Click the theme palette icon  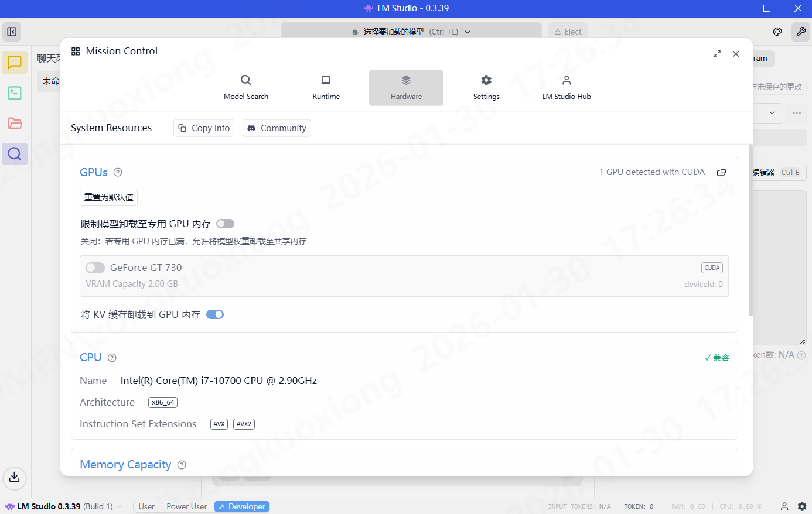777,32
